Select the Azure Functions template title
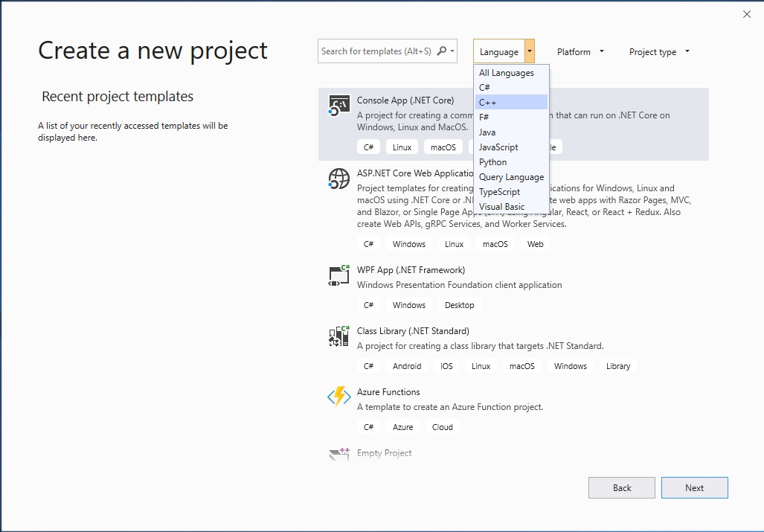 (x=388, y=391)
